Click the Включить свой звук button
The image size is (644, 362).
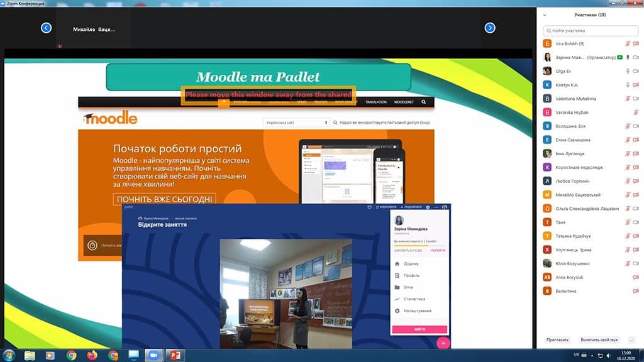599,340
